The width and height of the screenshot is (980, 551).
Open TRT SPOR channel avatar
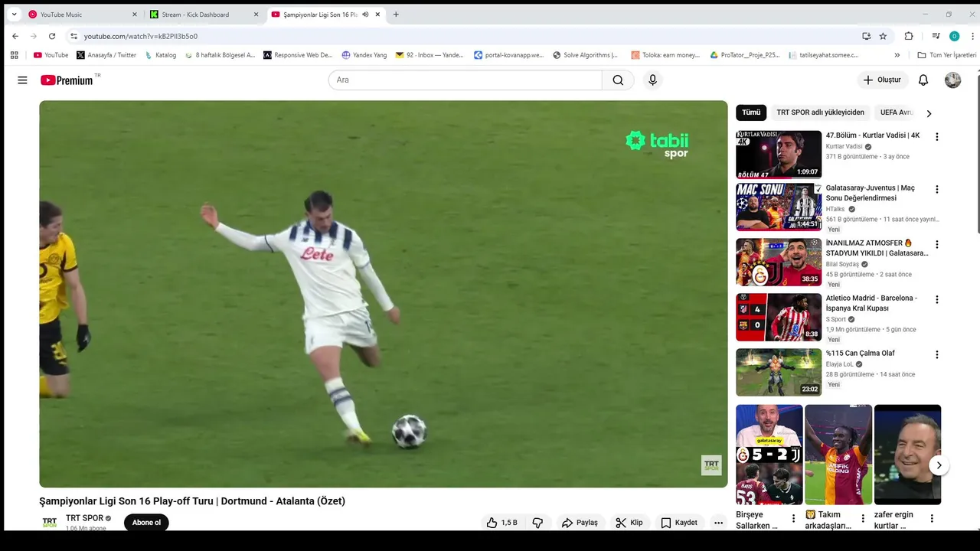pyautogui.click(x=50, y=523)
